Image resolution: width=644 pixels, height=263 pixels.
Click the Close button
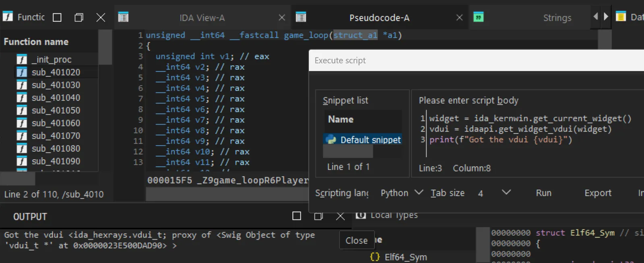coord(356,240)
